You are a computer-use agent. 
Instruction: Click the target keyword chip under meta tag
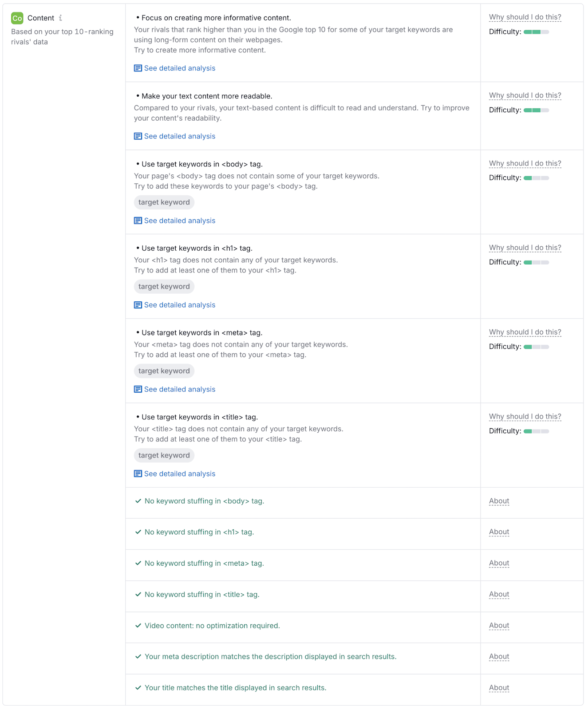(164, 371)
